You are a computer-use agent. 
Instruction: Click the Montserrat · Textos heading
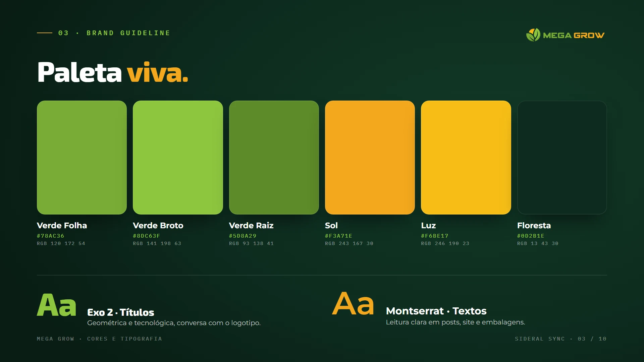pyautogui.click(x=436, y=311)
